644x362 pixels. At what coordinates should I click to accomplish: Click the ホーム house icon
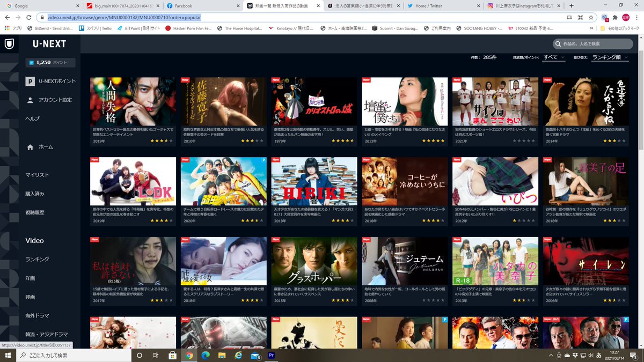coord(30,147)
